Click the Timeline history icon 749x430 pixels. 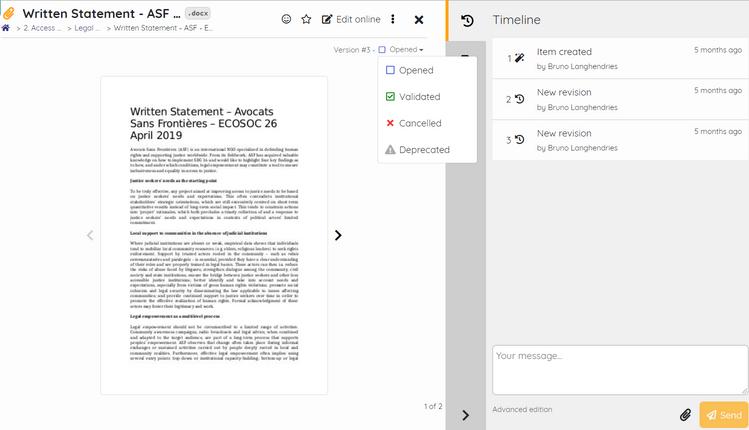coord(467,20)
